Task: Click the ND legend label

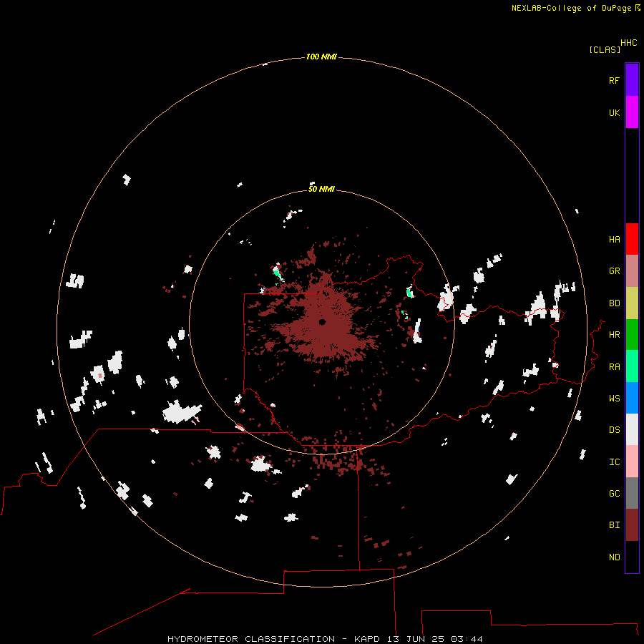Action: click(614, 557)
